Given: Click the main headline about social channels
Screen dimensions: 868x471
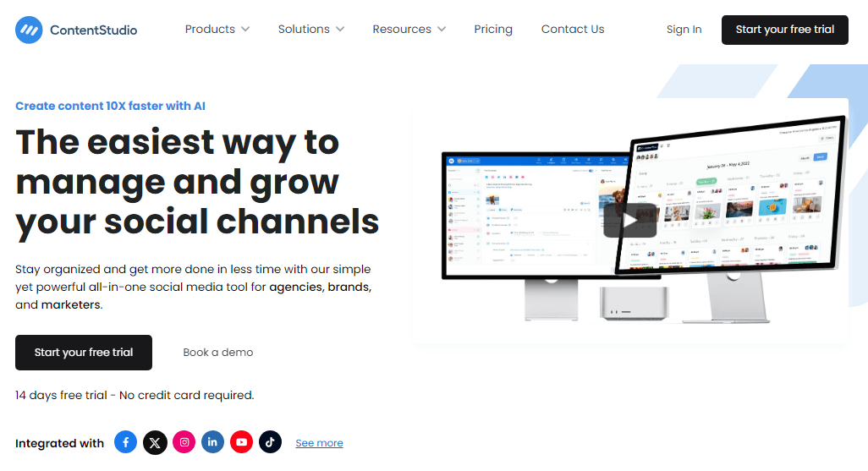Looking at the screenshot, I should pos(197,183).
